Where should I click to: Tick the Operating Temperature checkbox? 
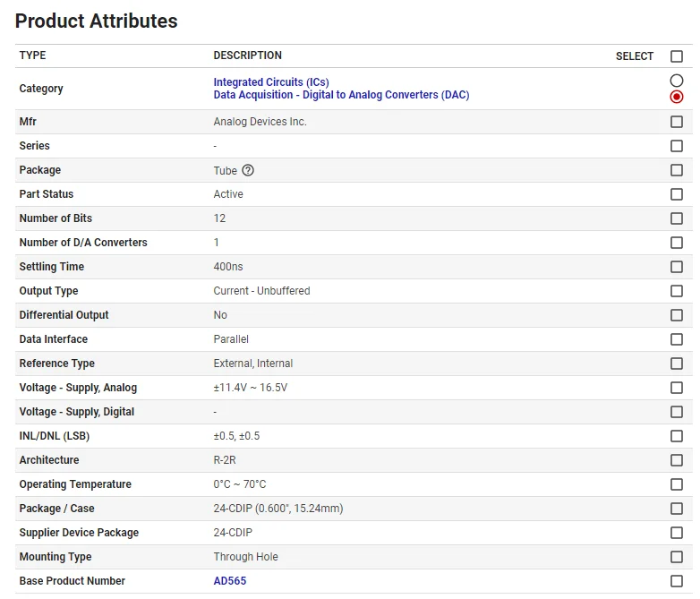click(x=677, y=484)
